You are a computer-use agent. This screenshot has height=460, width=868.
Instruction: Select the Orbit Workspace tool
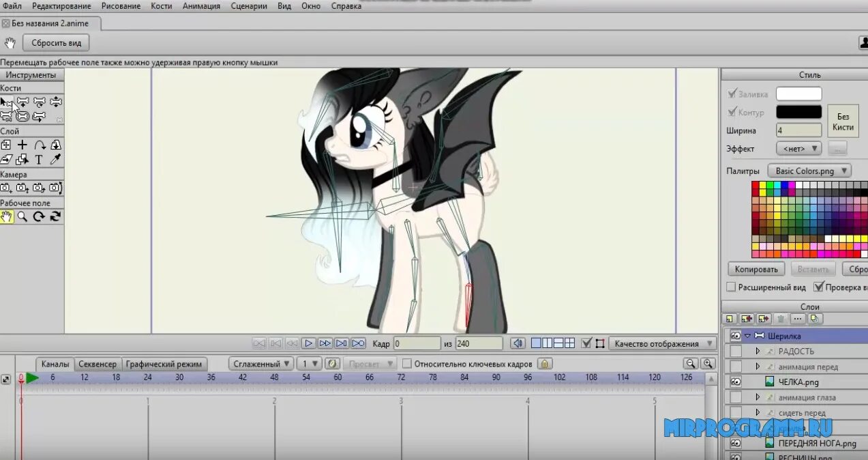click(x=56, y=216)
